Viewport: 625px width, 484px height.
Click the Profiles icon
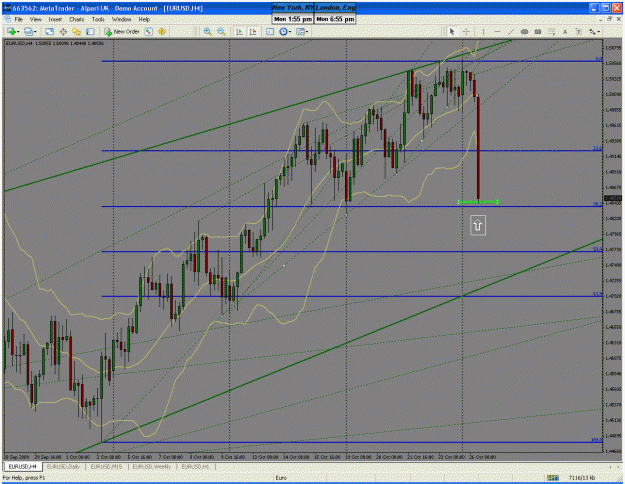coord(28,31)
